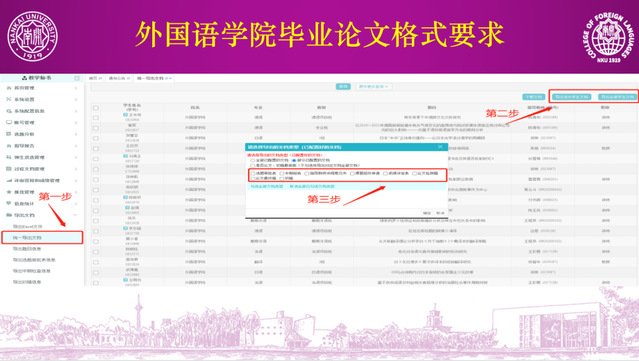Viewport: 639px width, 361px height.
Task: Click the sidebar collapse icon beside 教学秘书
Action: [77, 78]
